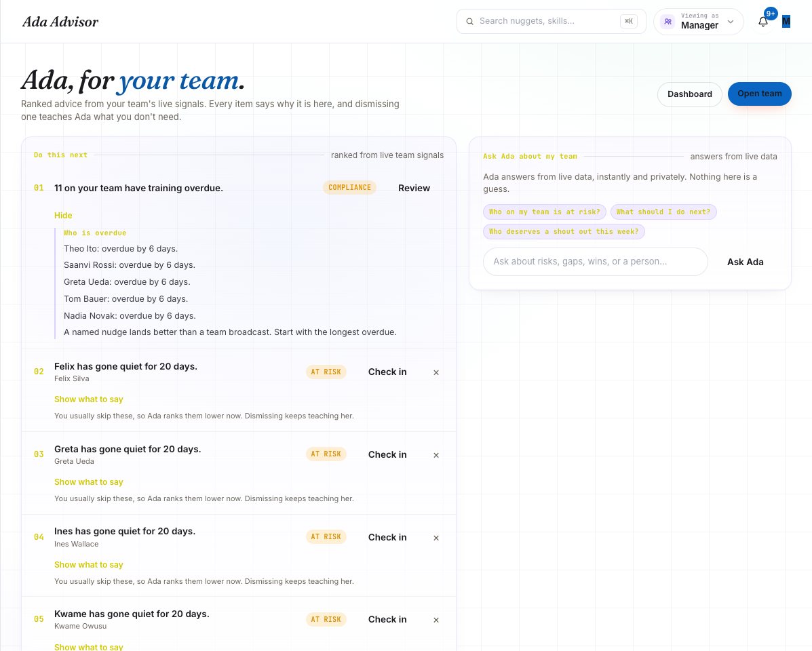
Task: Dismiss the Ines gone quiet item
Action: pos(436,538)
